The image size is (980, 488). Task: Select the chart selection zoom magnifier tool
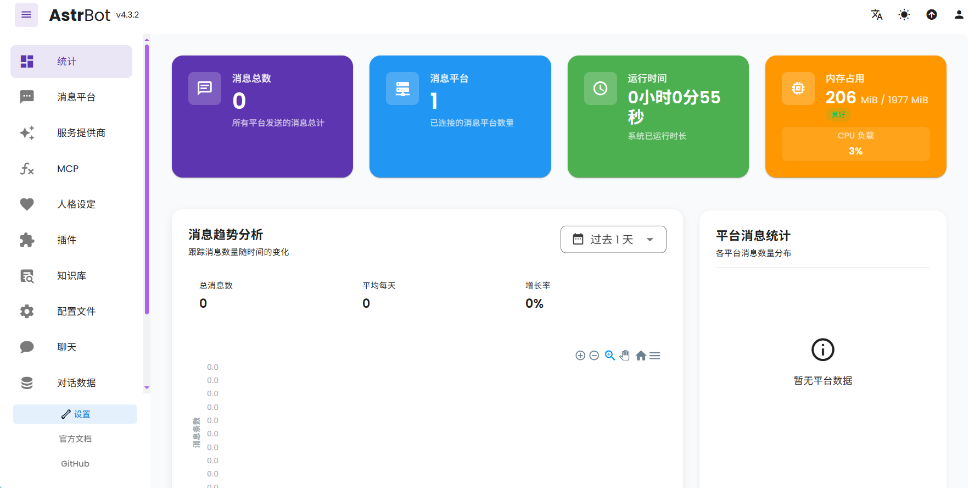609,356
